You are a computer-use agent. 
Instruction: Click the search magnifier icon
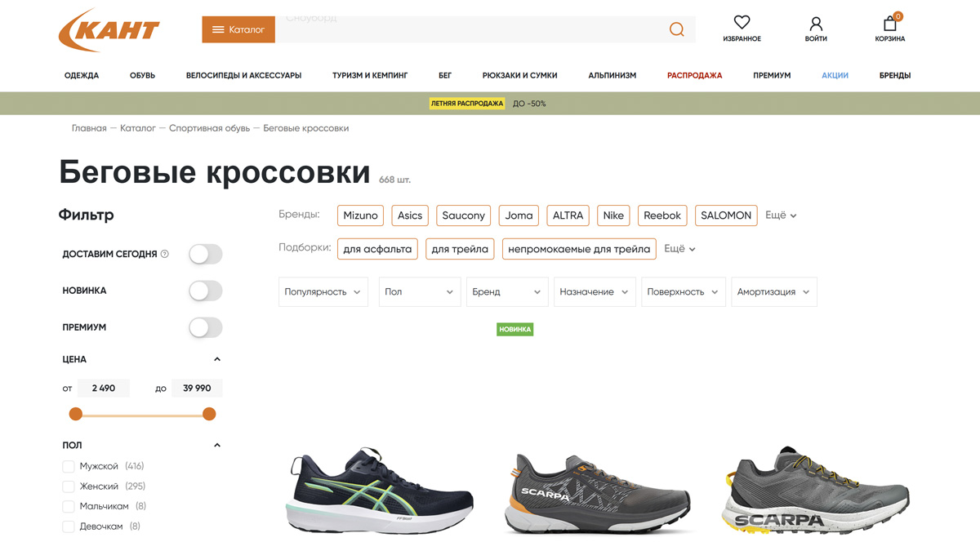pos(676,29)
